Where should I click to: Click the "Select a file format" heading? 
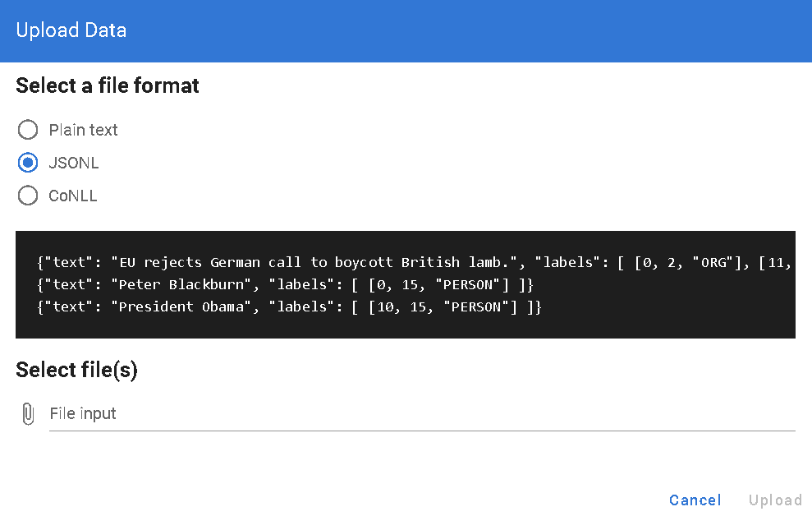[x=108, y=85]
